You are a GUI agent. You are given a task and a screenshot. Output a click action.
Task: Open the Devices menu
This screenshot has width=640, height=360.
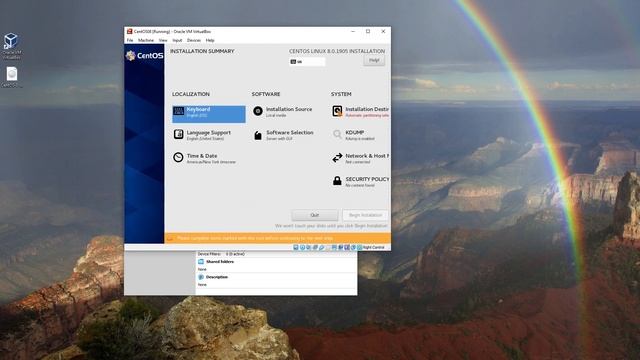point(194,40)
